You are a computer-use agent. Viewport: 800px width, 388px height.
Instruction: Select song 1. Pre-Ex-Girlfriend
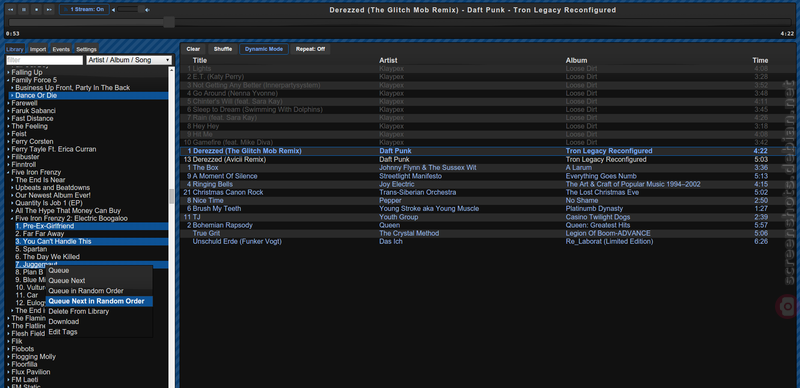(91, 226)
